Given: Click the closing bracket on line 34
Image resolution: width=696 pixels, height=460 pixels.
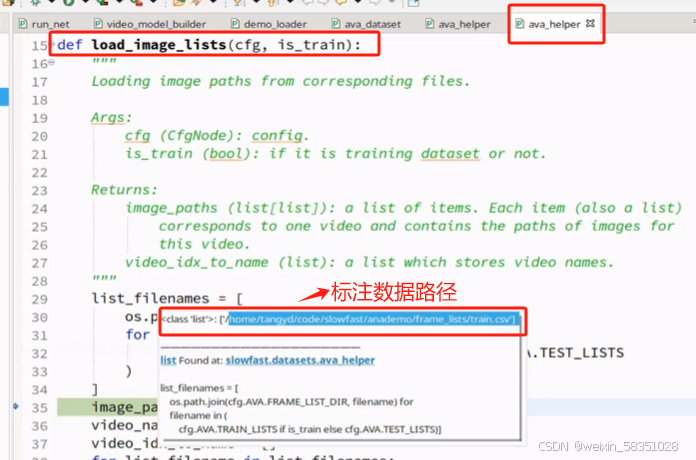Looking at the screenshot, I should click(x=95, y=389).
